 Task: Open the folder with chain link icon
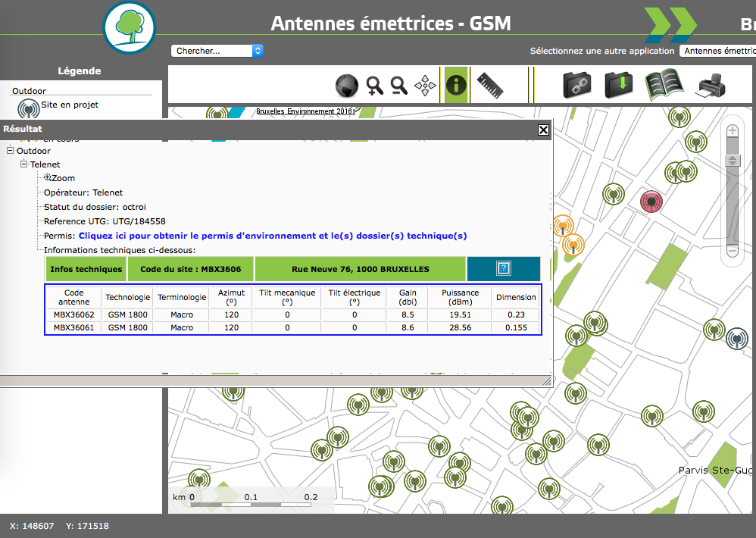click(x=577, y=85)
